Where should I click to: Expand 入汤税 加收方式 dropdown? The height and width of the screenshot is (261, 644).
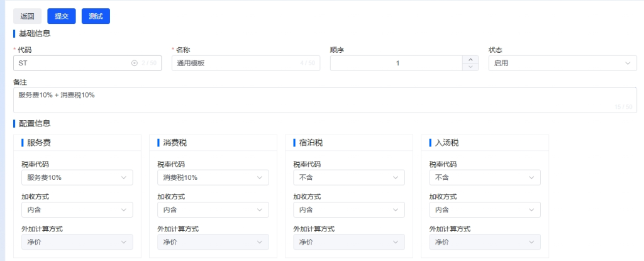coord(485,209)
